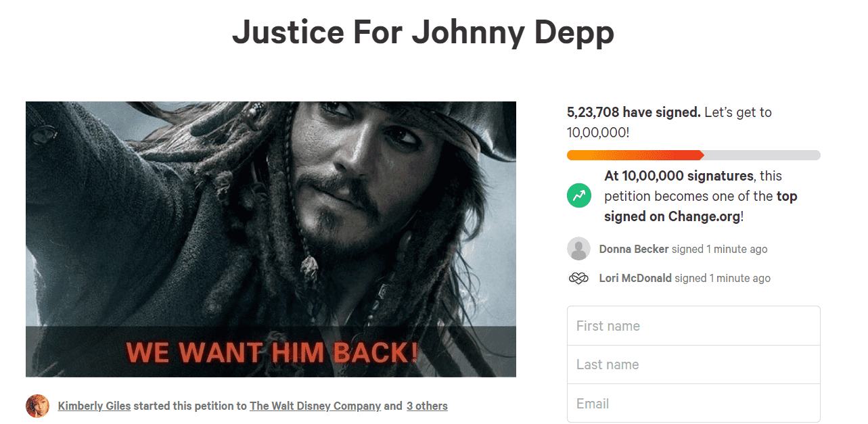The image size is (868, 424).
Task: Select the Email input field
Action: click(x=693, y=404)
